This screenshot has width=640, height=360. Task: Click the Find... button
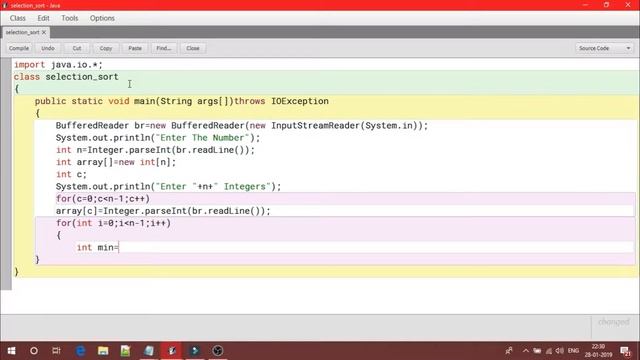click(164, 48)
